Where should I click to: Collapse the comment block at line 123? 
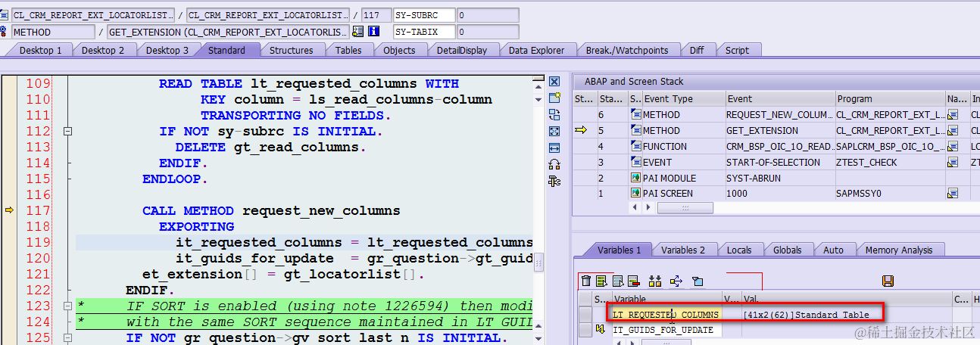(x=68, y=306)
